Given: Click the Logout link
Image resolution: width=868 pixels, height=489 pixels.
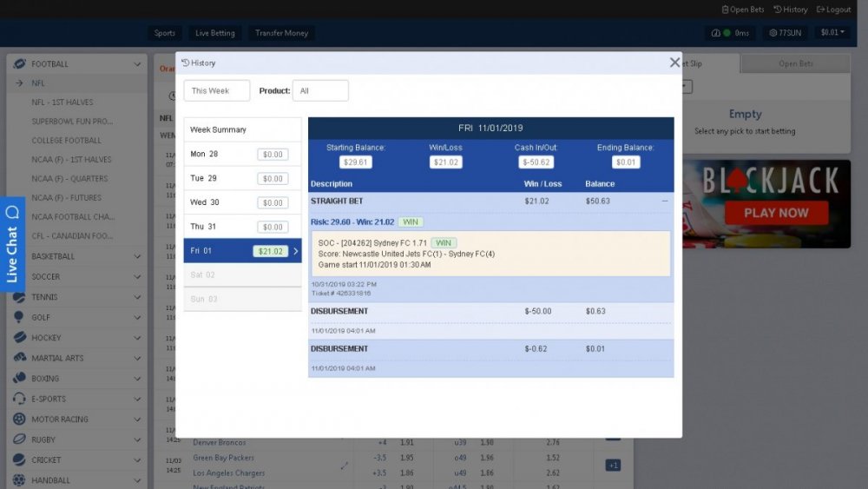Looking at the screenshot, I should [833, 10].
